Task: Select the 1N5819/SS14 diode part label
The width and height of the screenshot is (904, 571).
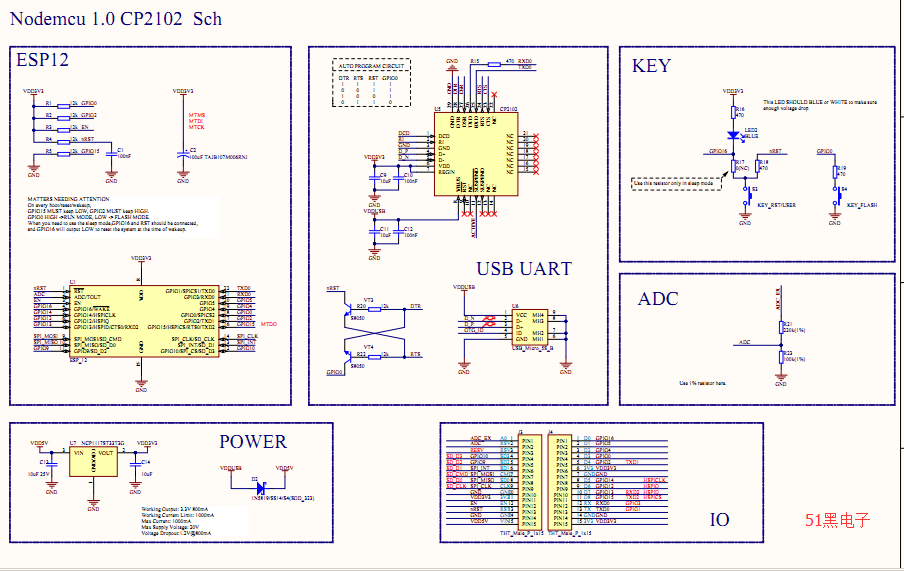Action: (x=282, y=498)
